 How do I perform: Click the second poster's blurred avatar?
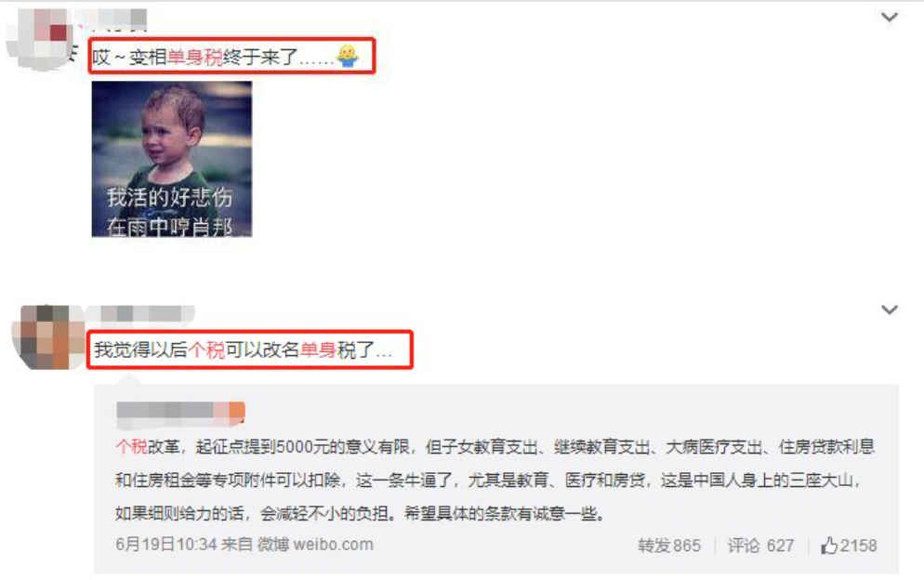tap(49, 337)
